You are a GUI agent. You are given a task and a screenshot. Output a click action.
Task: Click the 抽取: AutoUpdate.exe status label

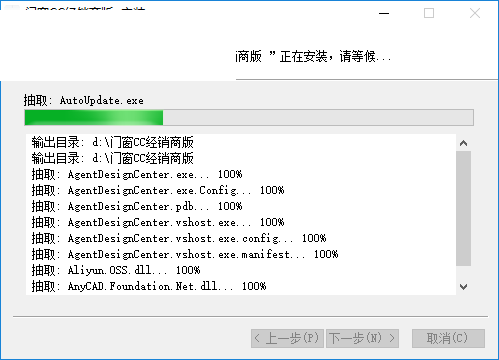(84, 100)
